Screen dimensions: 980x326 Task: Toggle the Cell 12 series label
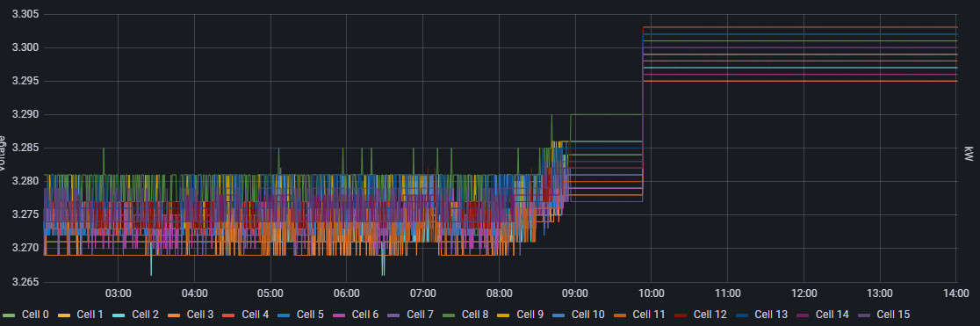click(710, 314)
